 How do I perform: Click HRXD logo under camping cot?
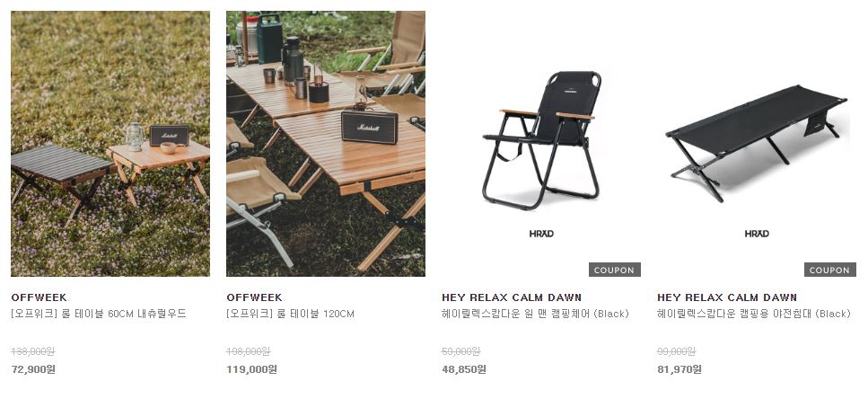pos(757,234)
